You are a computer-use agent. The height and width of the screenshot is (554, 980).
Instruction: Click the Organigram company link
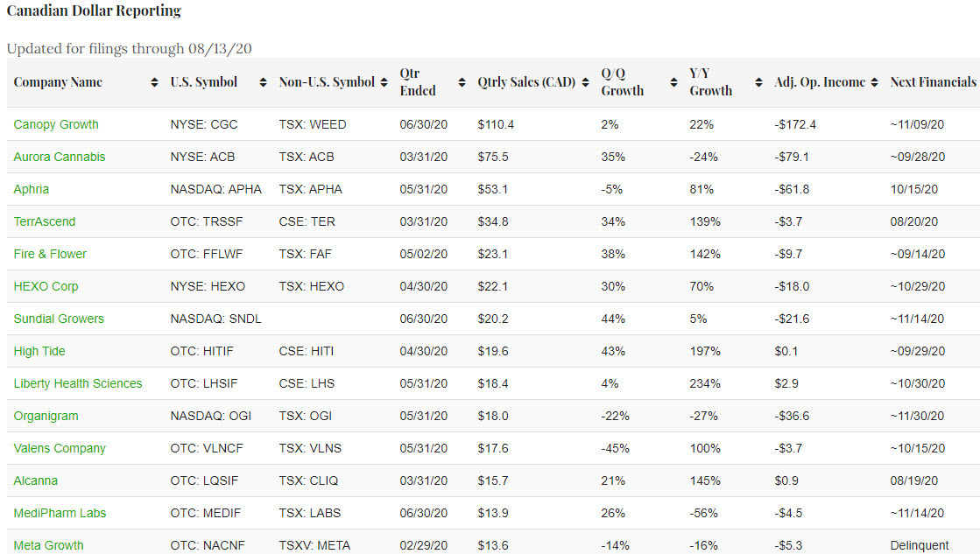[46, 416]
